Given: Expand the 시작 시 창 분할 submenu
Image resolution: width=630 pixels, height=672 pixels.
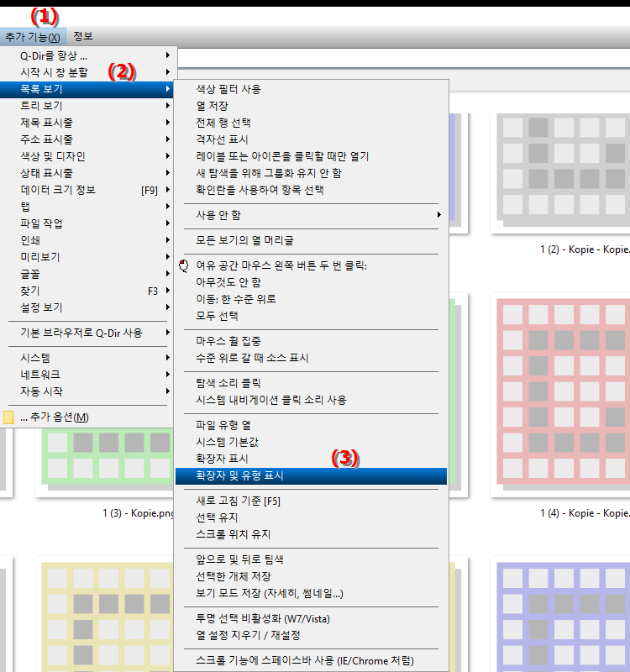Looking at the screenshot, I should pos(87,72).
